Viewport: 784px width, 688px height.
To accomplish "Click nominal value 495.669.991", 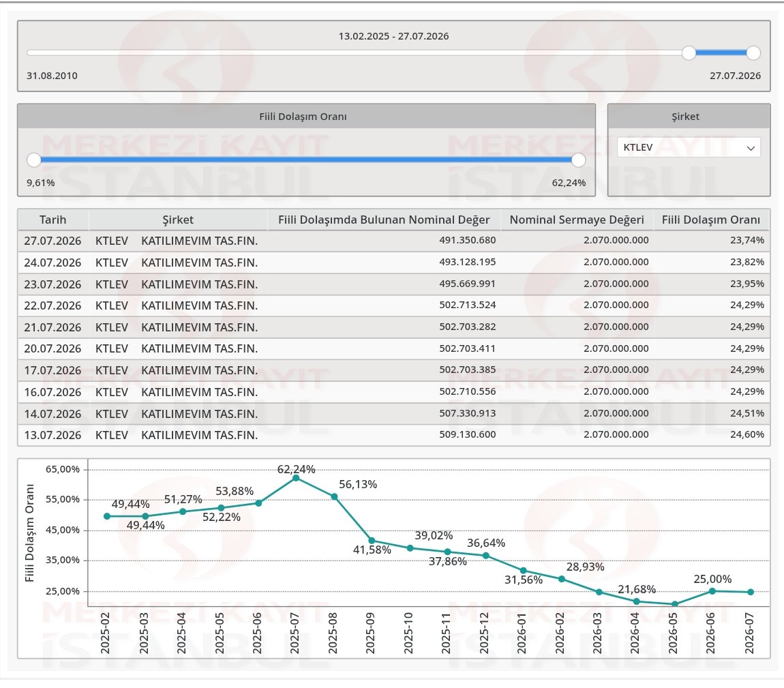I will tap(468, 284).
